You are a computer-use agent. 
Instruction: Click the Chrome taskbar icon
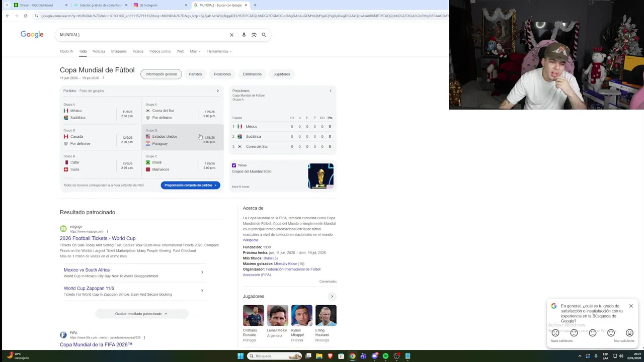pos(352,356)
